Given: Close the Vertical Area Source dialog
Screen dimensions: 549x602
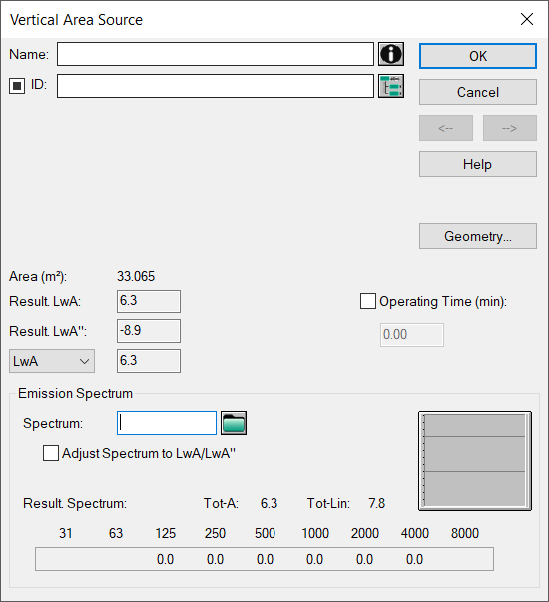Looking at the screenshot, I should tap(527, 19).
